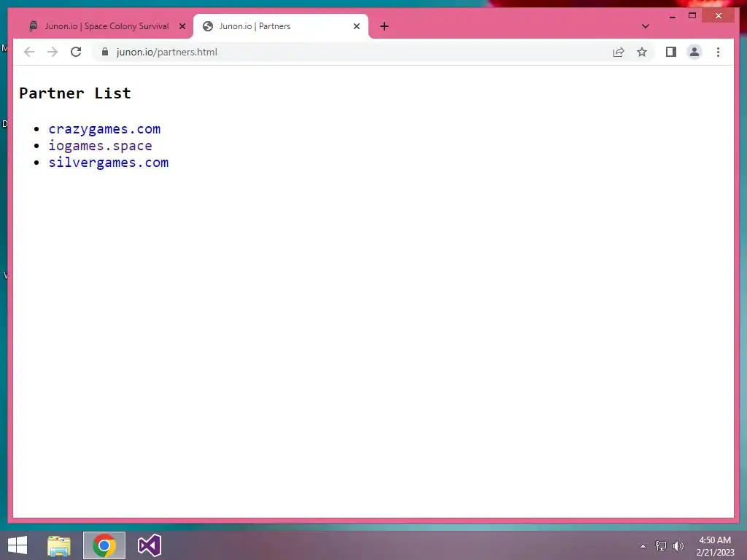Click the forward navigation arrow

click(53, 52)
